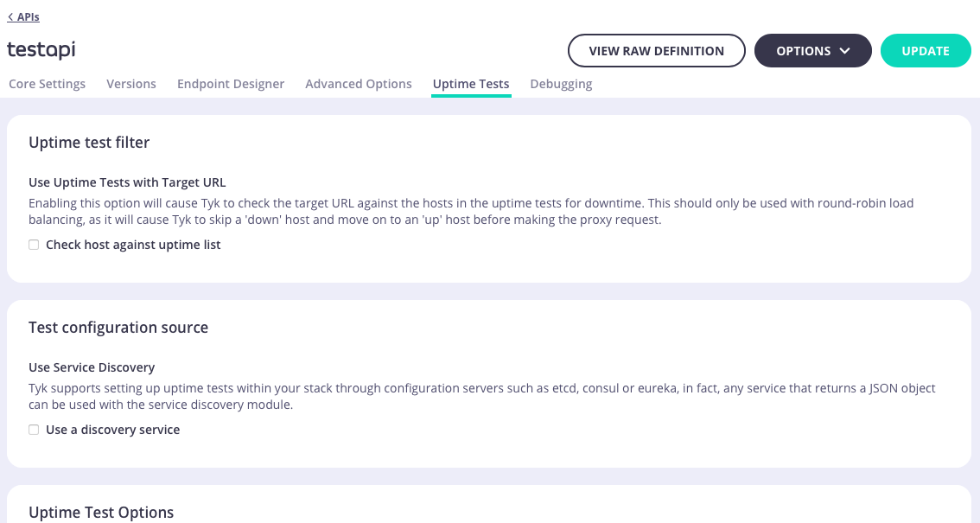Switch to the Debugging tab
The width and height of the screenshot is (980, 523).
[561, 84]
